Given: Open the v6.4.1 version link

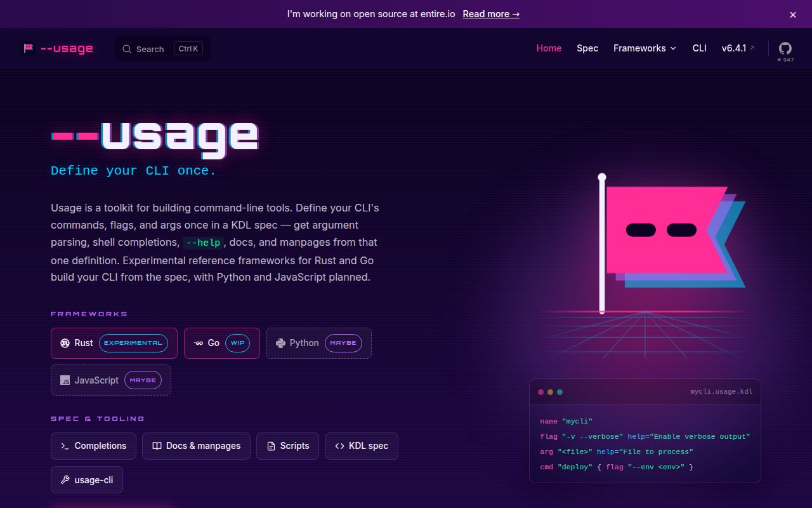Looking at the screenshot, I should tap(734, 48).
